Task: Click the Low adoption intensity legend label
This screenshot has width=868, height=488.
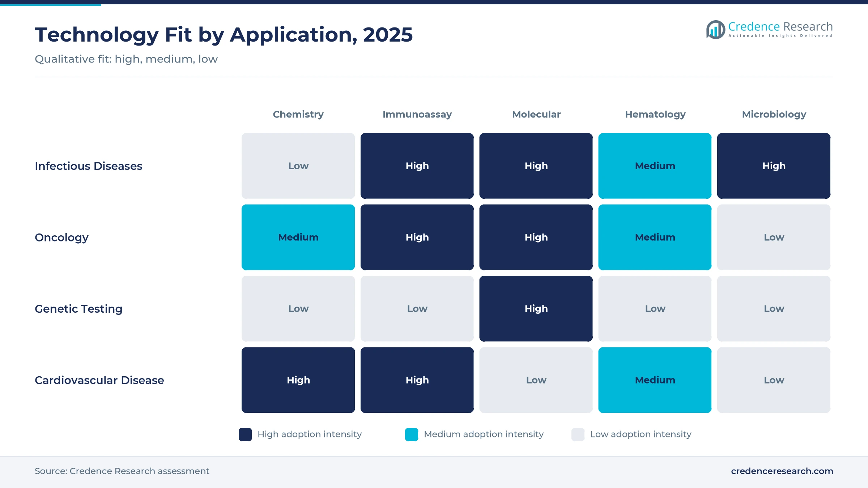Action: click(x=641, y=434)
